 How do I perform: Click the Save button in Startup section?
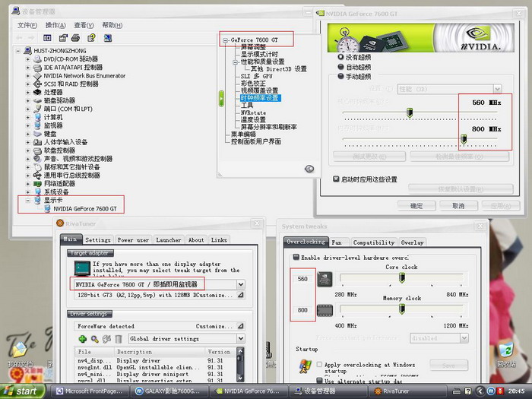click(x=448, y=366)
